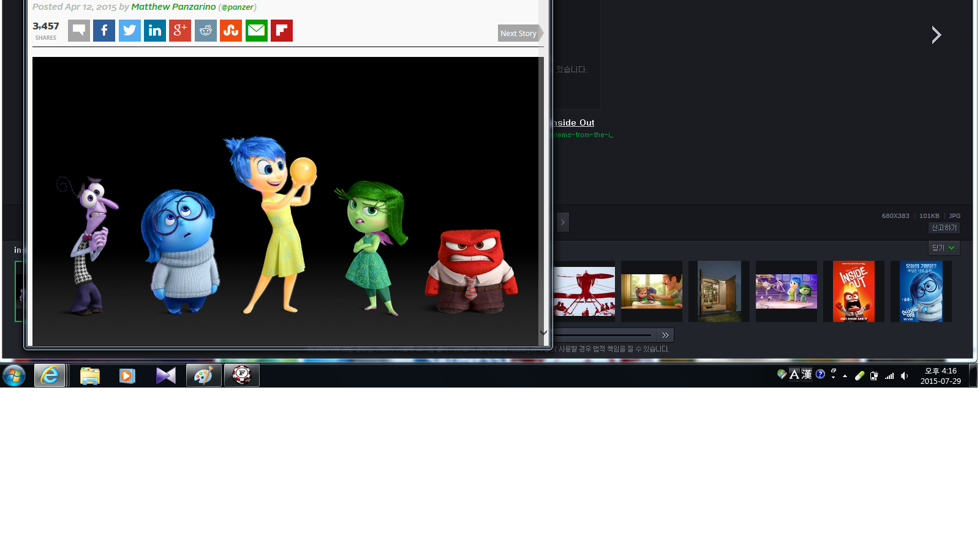This screenshot has height=551, width=980.
Task: Select the purple headquarters scene thumbnail
Action: [x=786, y=291]
